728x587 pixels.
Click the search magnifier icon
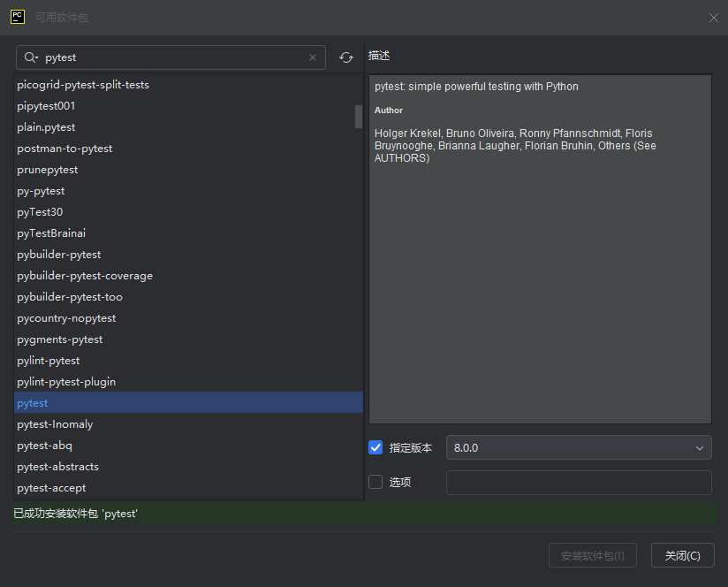pos(31,57)
